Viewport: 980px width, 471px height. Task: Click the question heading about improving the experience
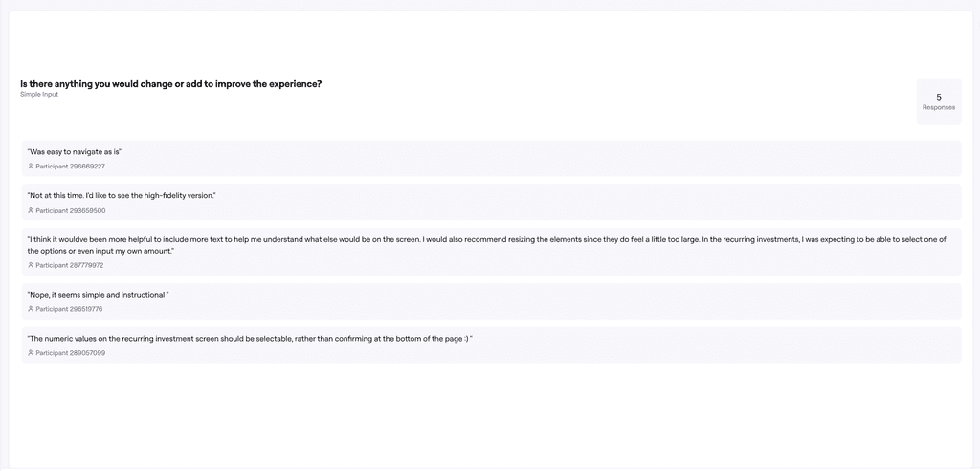(x=170, y=84)
